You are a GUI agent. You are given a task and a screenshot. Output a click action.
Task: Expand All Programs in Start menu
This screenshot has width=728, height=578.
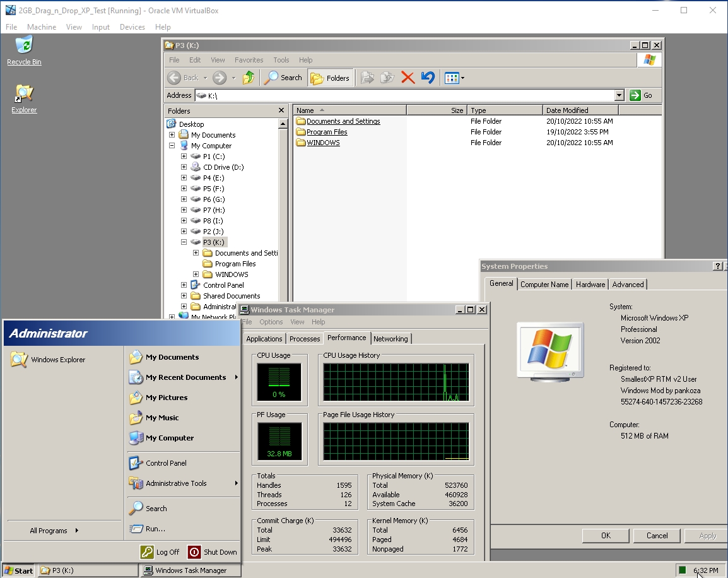(54, 531)
